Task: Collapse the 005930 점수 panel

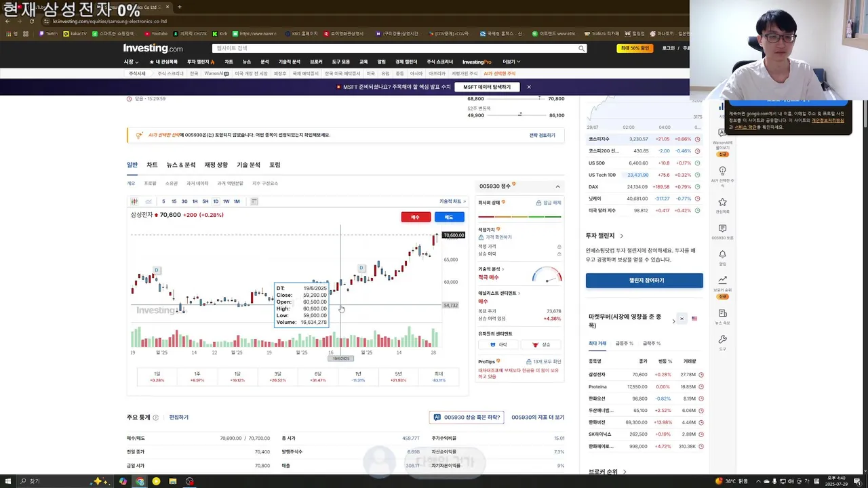Action: click(x=557, y=186)
